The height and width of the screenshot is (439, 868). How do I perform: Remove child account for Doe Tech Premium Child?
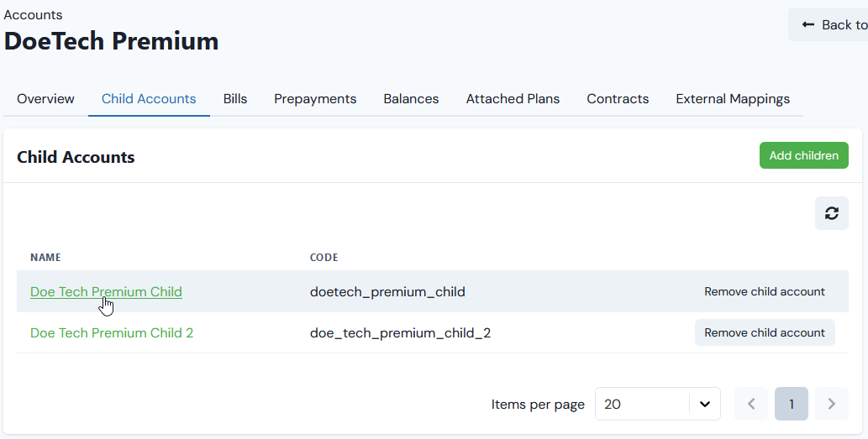click(x=765, y=291)
